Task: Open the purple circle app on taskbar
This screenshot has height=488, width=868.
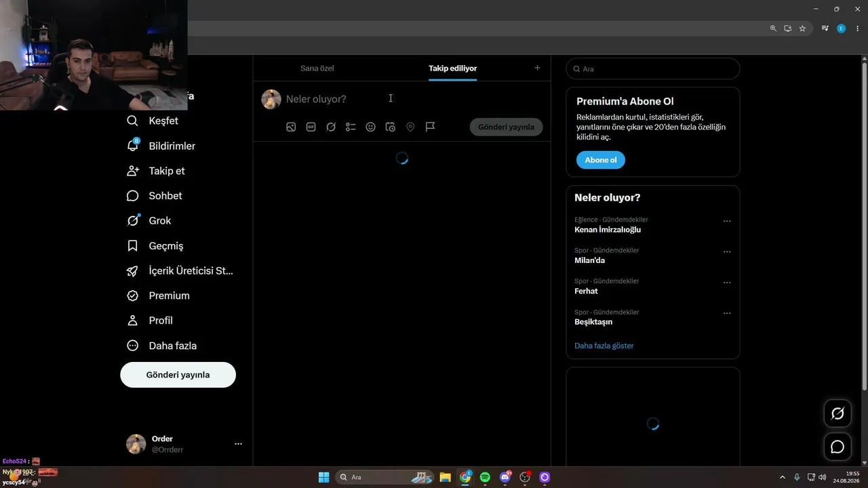Action: click(x=545, y=477)
